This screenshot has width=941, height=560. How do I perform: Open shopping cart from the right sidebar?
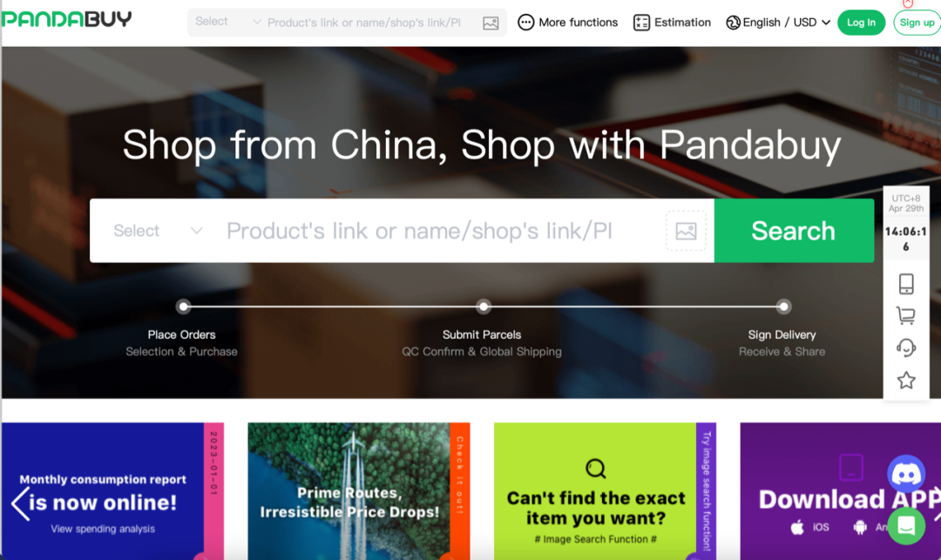tap(905, 315)
